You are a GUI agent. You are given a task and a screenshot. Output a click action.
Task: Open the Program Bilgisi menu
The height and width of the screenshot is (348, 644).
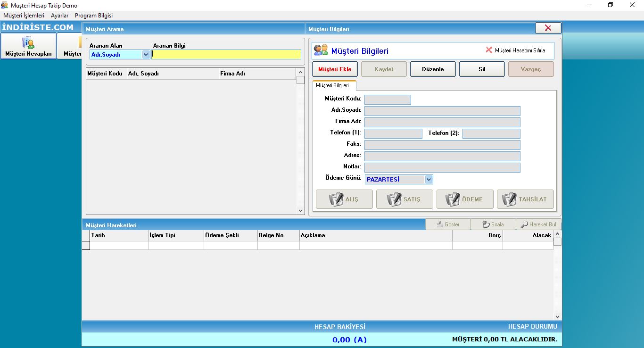94,16
